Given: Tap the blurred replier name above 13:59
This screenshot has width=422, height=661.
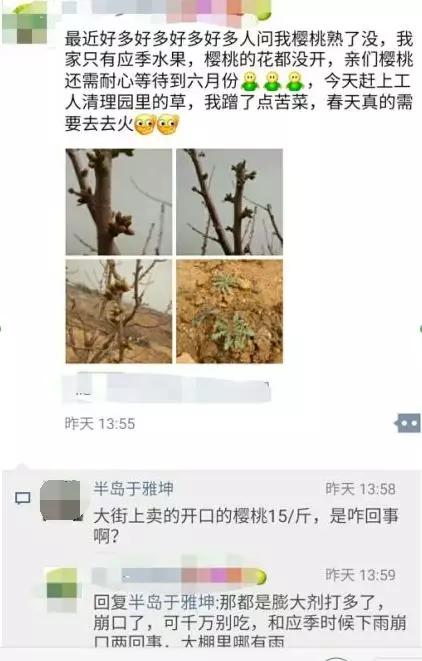Looking at the screenshot, I should [x=180, y=575].
